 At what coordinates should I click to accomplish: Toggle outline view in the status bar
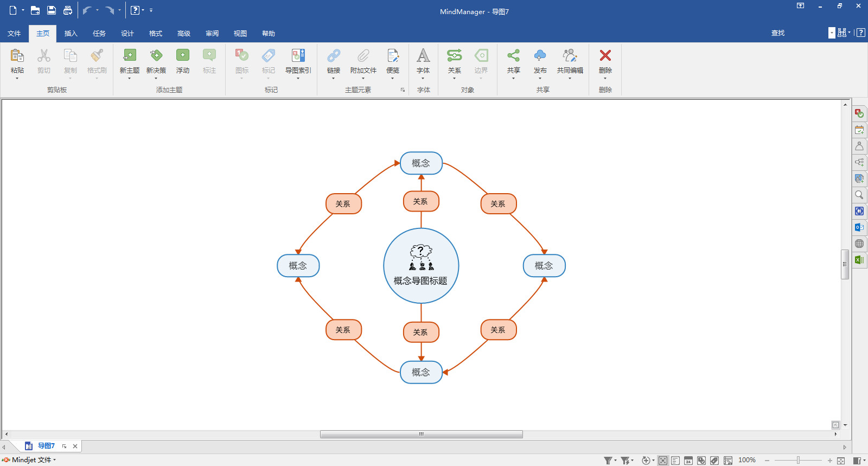[675, 461]
